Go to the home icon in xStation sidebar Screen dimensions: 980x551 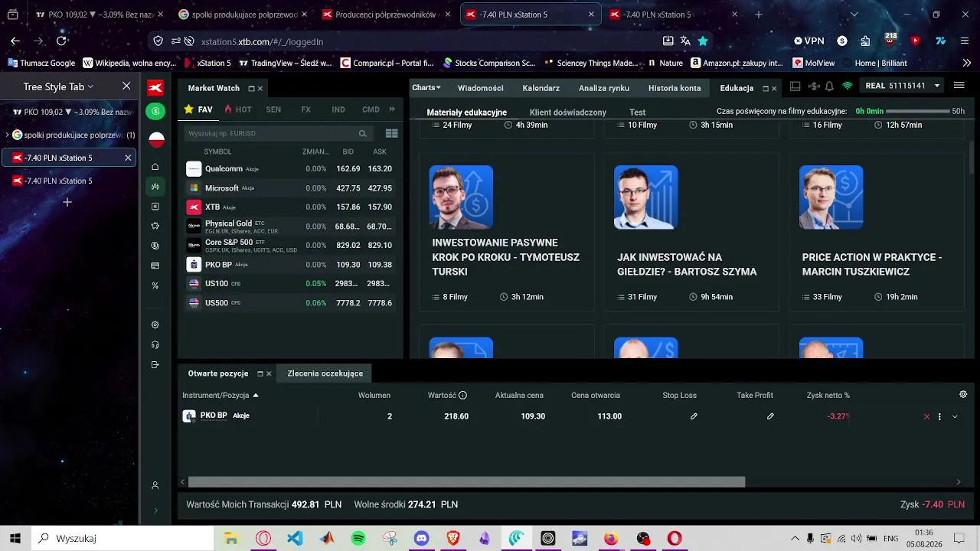[155, 167]
